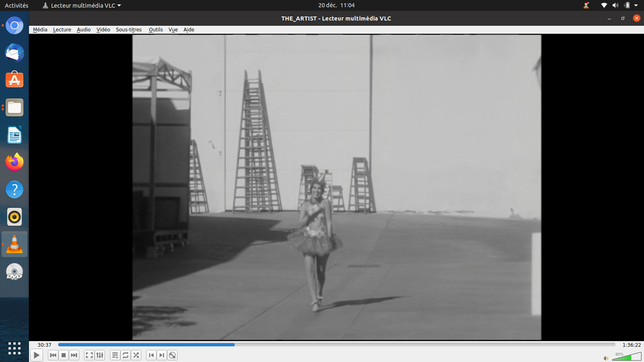
Task: Toggle loop repeat mode
Action: (x=126, y=355)
